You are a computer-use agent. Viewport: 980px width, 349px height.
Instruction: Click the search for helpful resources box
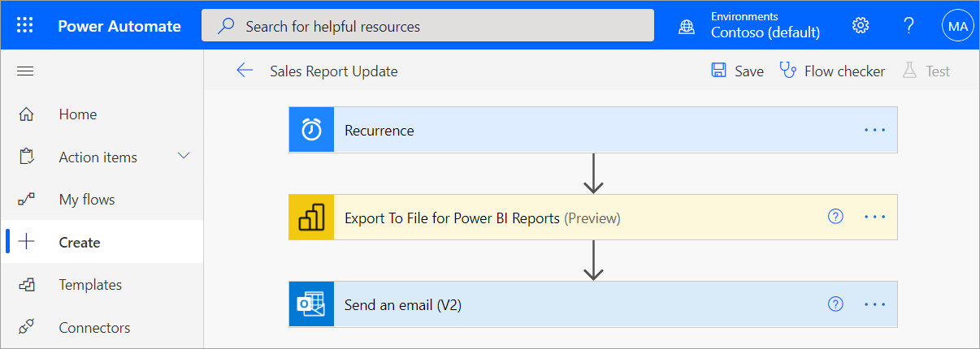pyautogui.click(x=428, y=26)
